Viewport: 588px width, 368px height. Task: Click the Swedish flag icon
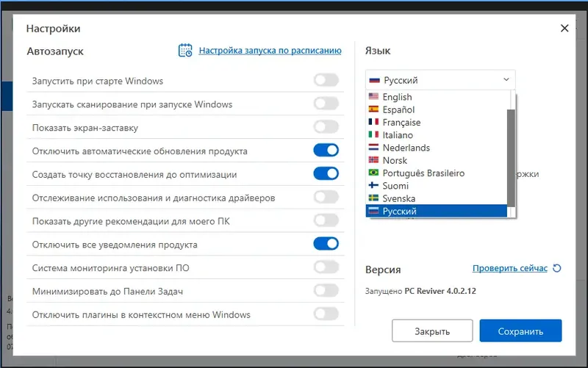pos(373,198)
